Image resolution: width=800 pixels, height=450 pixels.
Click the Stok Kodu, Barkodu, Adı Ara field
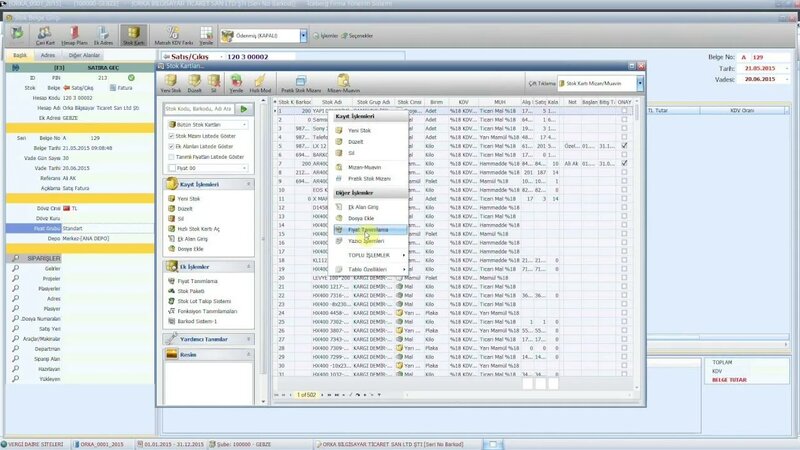(x=199, y=109)
